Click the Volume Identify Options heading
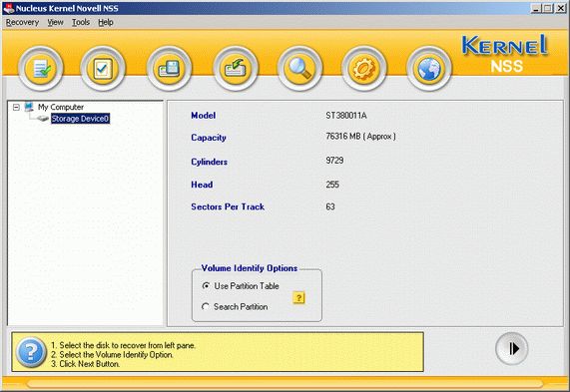The width and height of the screenshot is (570, 392). pos(249,268)
